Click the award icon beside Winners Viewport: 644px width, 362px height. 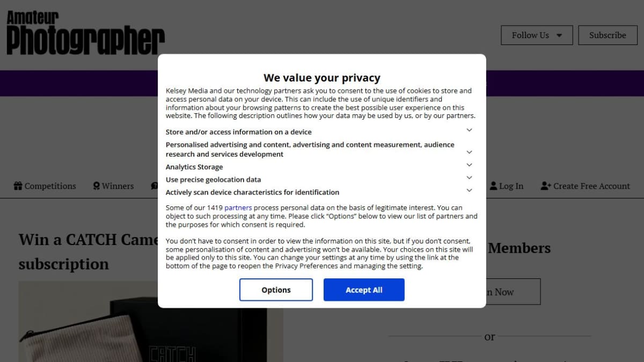(x=97, y=186)
